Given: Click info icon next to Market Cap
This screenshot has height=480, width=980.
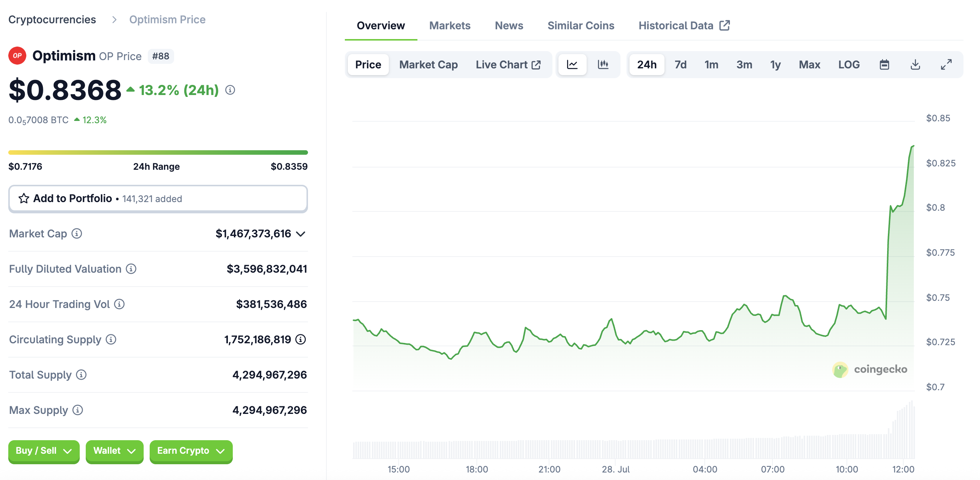Looking at the screenshot, I should point(77,233).
